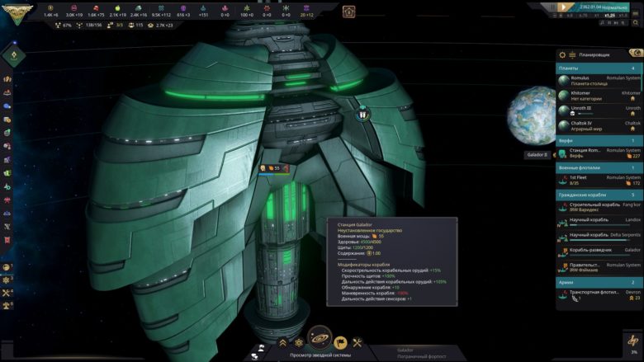Click the search magnifier in top right
The height and width of the screenshot is (362, 644).
[x=636, y=23]
